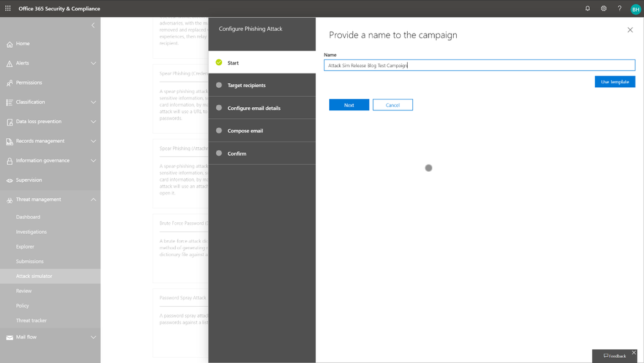Close the campaign wizard panel

[x=630, y=30]
